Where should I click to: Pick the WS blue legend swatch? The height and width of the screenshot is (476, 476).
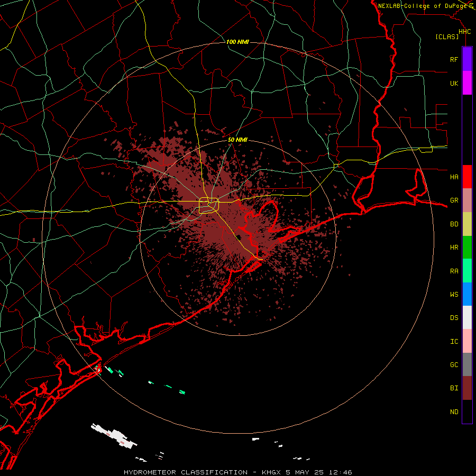tap(467, 294)
